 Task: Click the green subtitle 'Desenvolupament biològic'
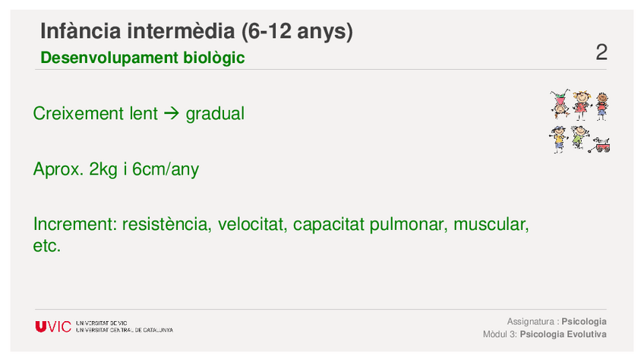pyautogui.click(x=143, y=58)
